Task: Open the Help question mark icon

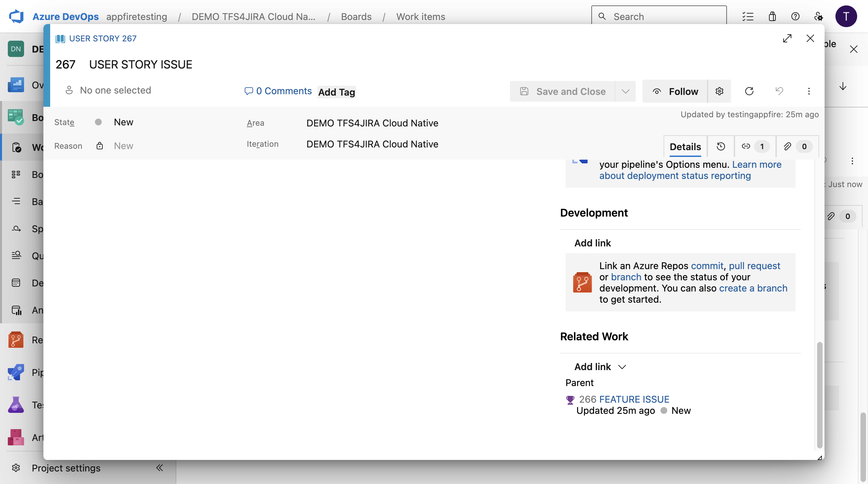Action: [x=795, y=16]
